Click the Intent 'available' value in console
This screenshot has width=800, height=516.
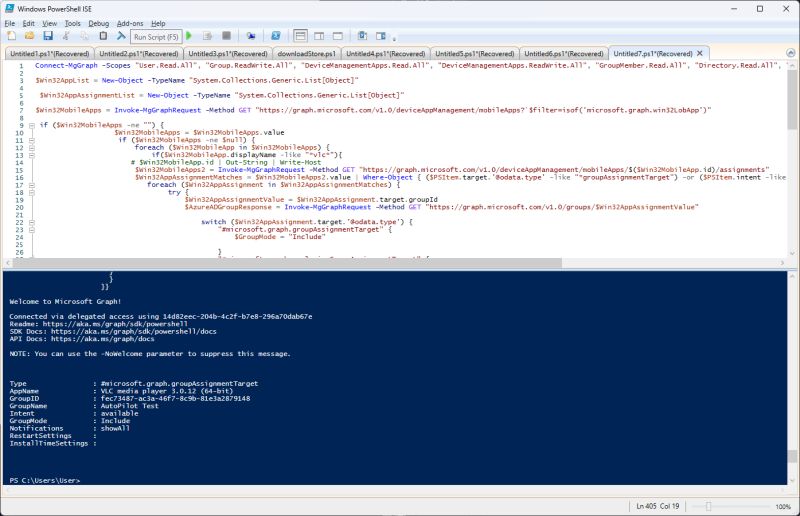tap(119, 413)
